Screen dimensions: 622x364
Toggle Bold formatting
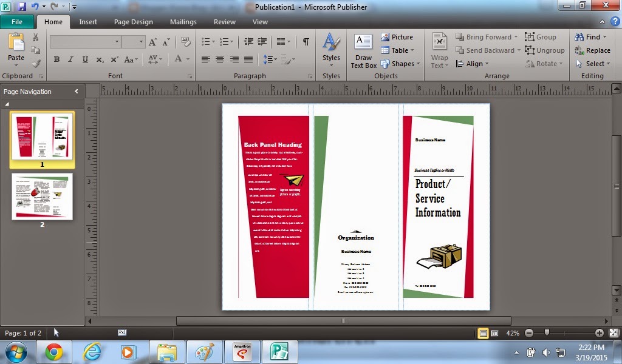point(56,59)
